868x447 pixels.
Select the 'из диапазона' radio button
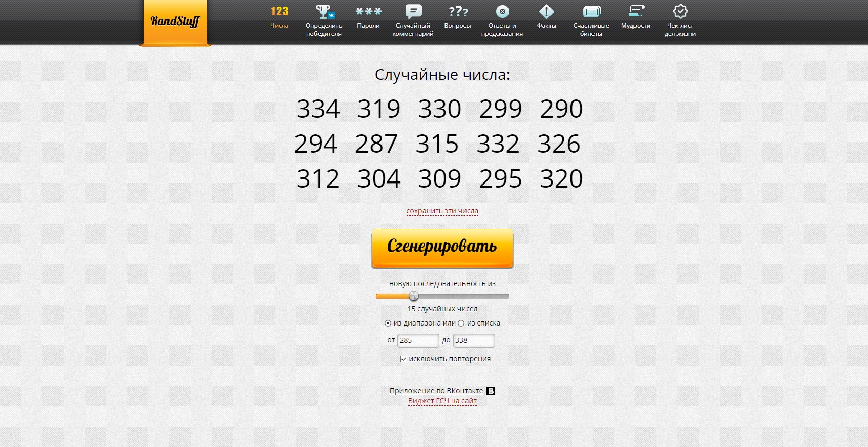tap(388, 323)
